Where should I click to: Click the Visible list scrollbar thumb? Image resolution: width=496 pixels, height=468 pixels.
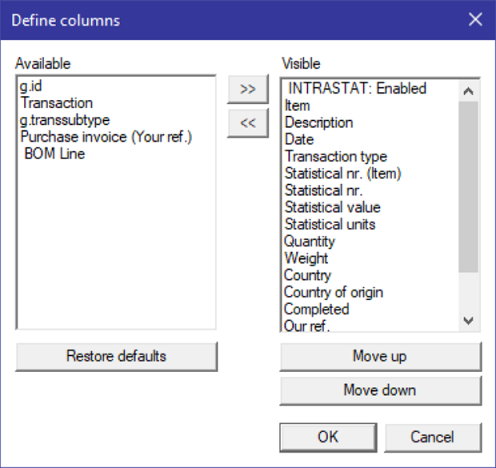[x=468, y=187]
